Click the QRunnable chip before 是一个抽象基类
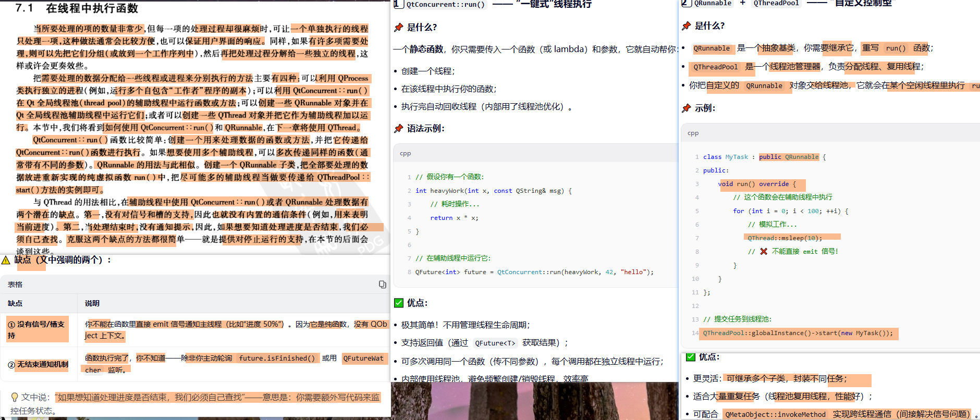The height and width of the screenshot is (420, 980). tap(712, 48)
